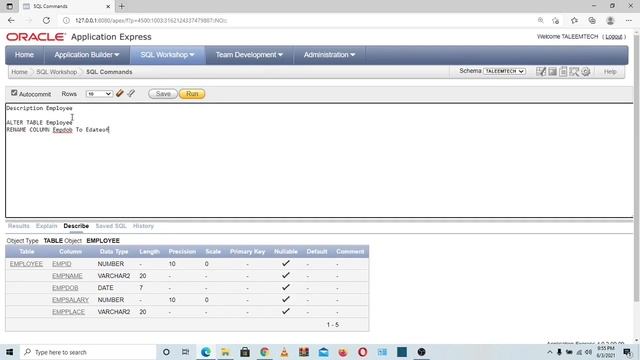This screenshot has width=640, height=360.
Task: Switch to History tab
Action: click(x=143, y=226)
